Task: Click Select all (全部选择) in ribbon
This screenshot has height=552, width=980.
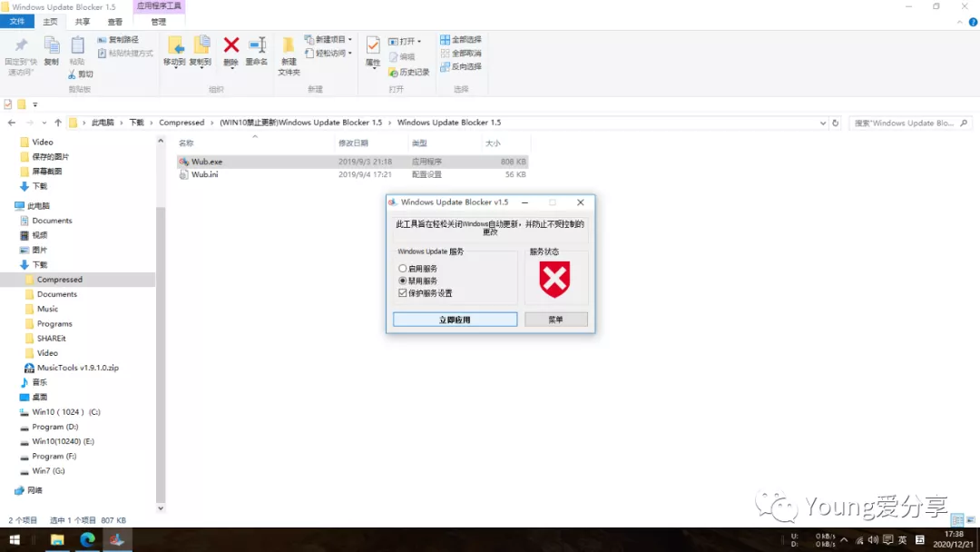Action: (461, 39)
